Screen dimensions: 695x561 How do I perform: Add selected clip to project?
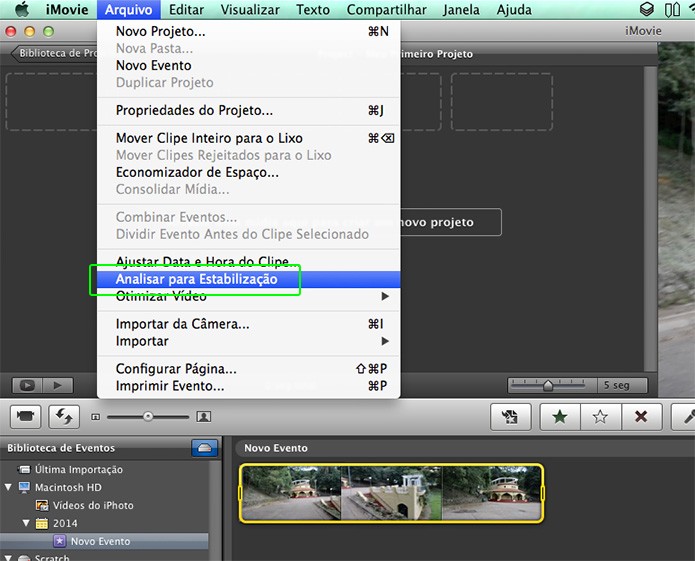click(x=511, y=417)
